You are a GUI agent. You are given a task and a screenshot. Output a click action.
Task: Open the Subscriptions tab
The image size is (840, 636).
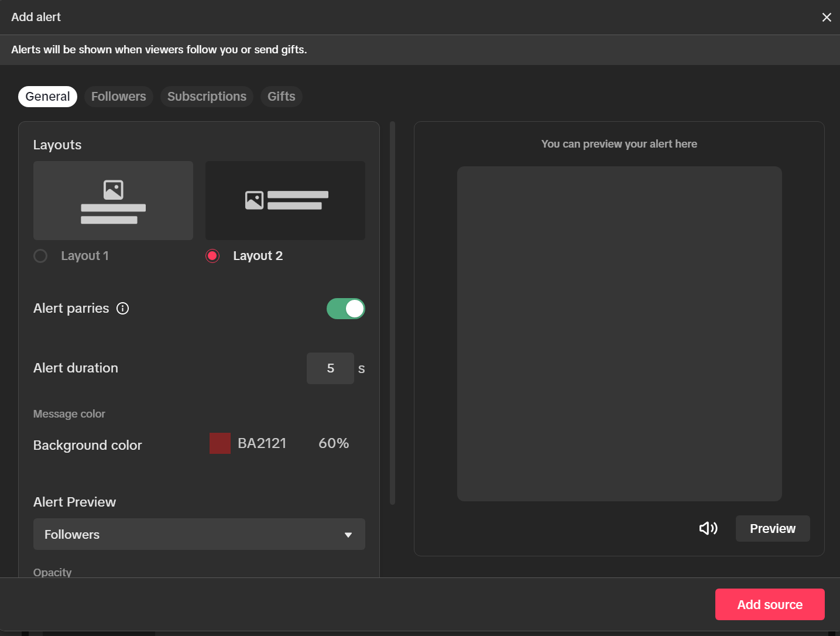coord(207,97)
